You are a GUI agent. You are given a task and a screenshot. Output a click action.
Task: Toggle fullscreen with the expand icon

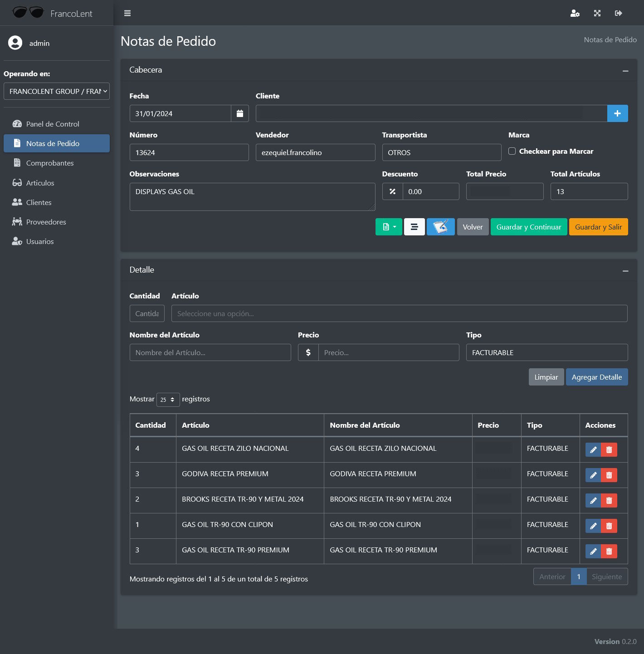click(x=597, y=13)
